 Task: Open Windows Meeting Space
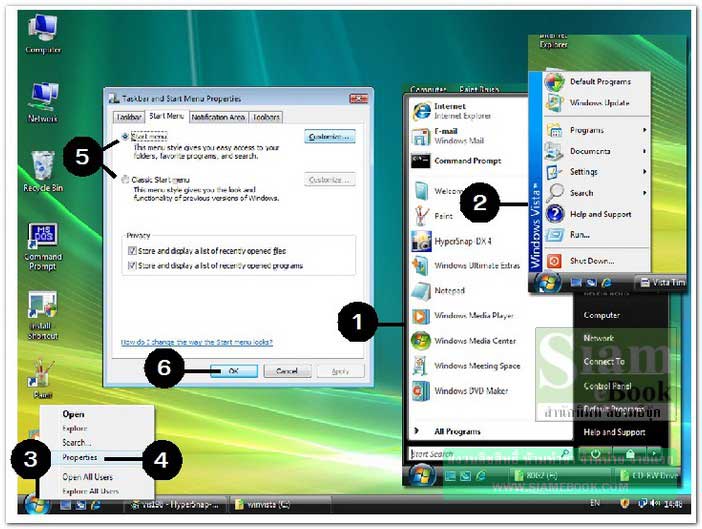coord(466,366)
